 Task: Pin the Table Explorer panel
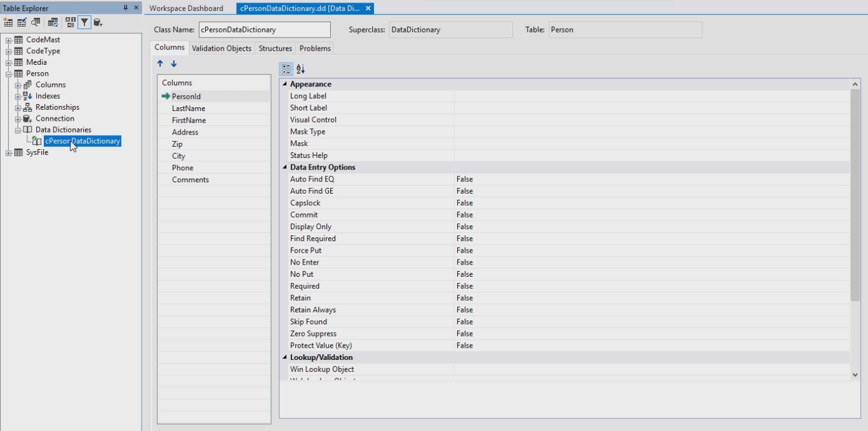click(126, 8)
